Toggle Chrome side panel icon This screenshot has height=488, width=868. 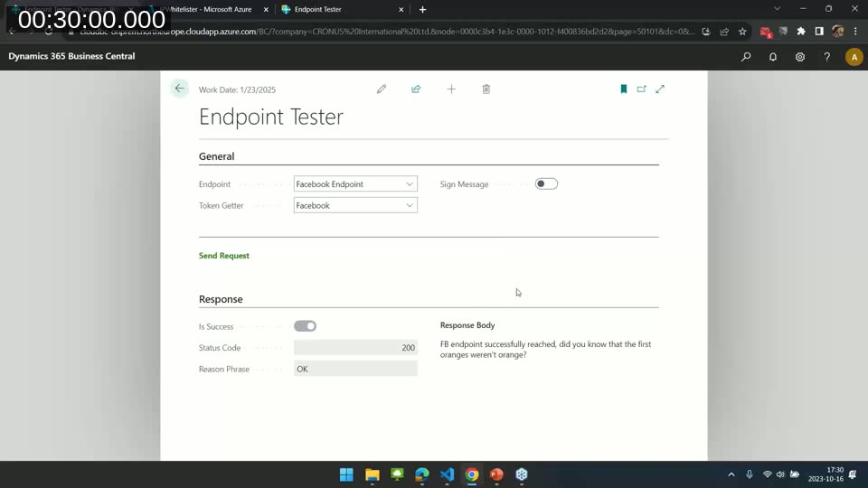pyautogui.click(x=819, y=32)
